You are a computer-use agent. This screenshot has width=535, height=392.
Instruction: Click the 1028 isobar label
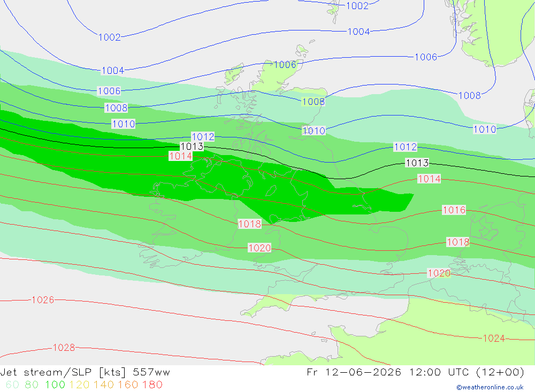point(64,347)
